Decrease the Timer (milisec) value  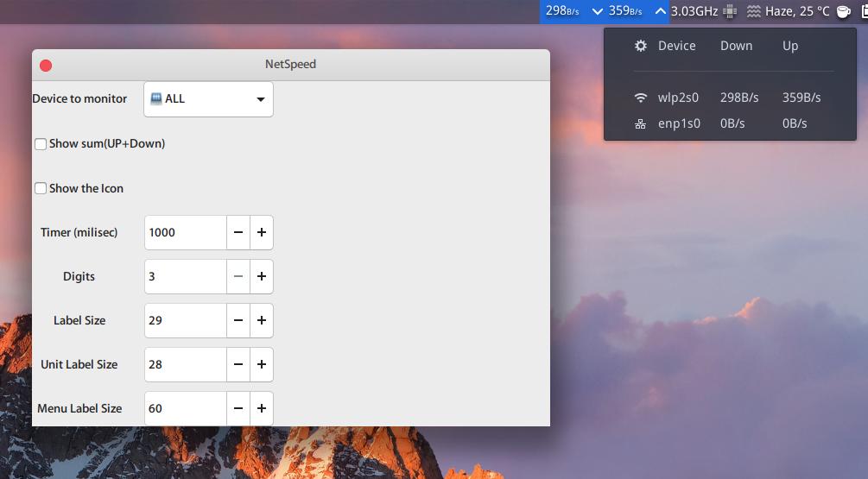pos(238,232)
